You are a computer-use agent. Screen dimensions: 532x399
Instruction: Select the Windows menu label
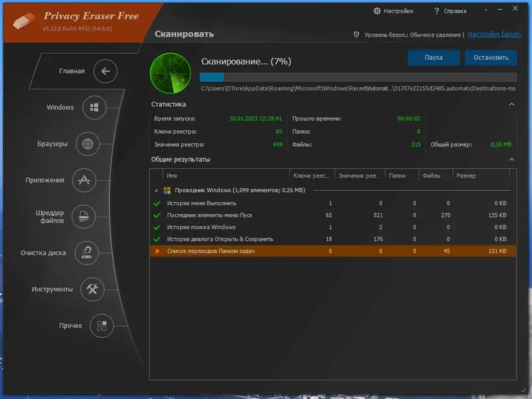click(60, 107)
